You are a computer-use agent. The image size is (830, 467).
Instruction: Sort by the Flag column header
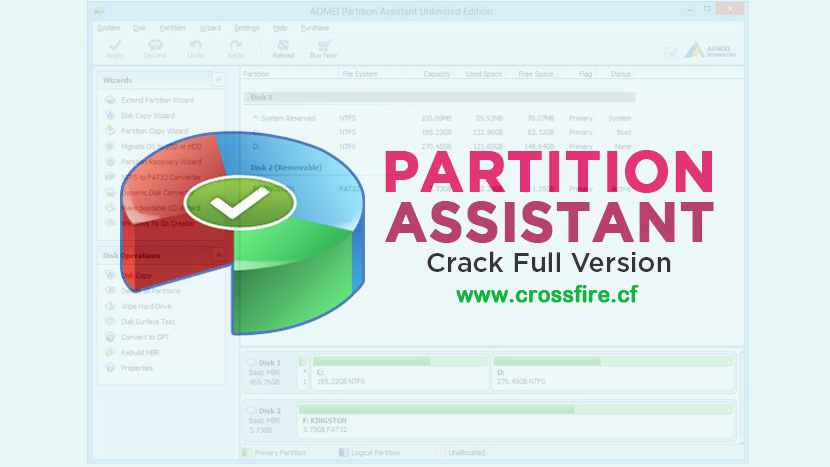click(x=585, y=74)
